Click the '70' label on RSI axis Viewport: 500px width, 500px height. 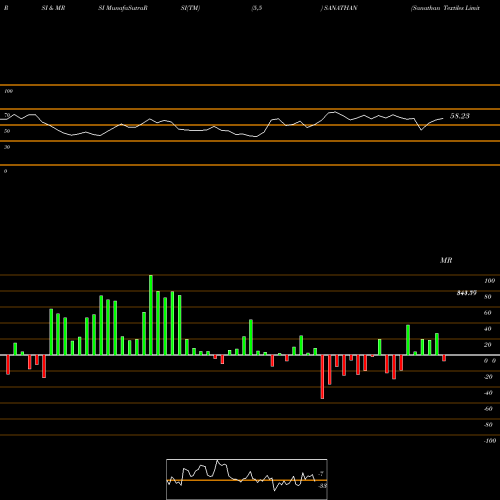7,115
